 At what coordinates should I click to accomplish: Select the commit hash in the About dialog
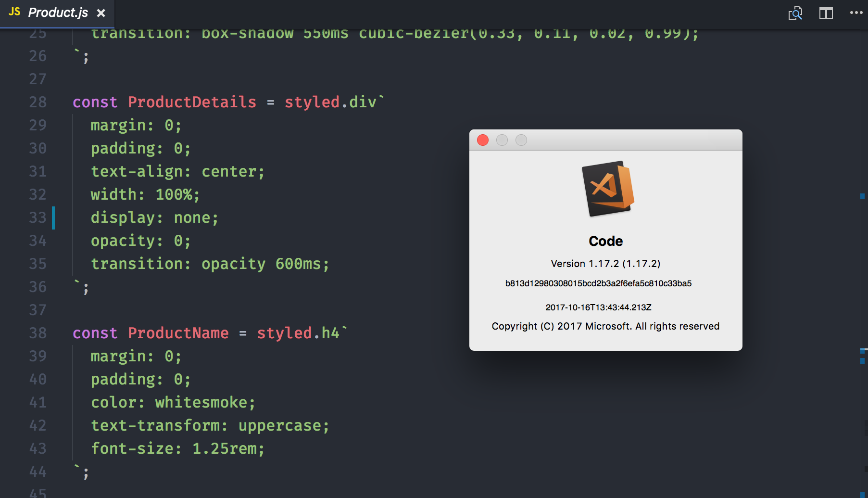(x=598, y=283)
